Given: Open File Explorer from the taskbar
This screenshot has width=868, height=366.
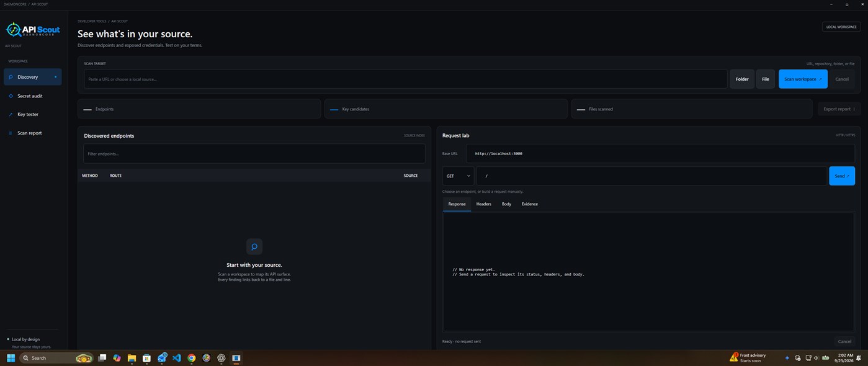Looking at the screenshot, I should pyautogui.click(x=132, y=358).
